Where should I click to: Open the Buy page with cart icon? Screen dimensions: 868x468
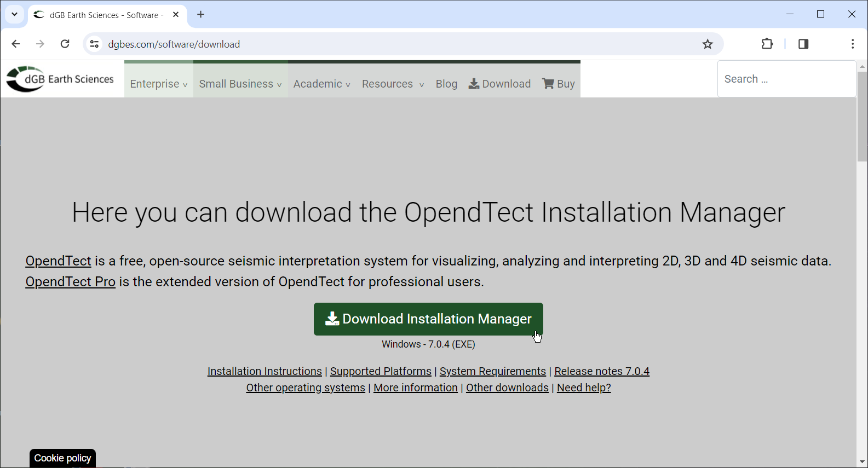click(x=559, y=84)
